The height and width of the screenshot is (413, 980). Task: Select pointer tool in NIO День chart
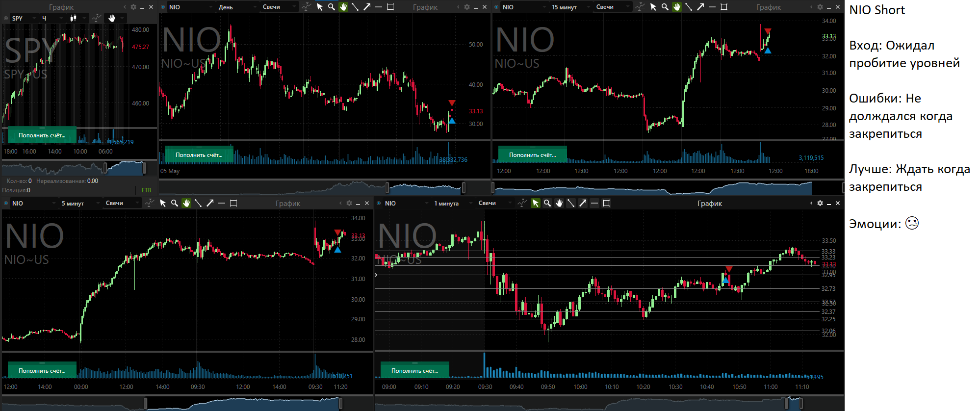[320, 7]
